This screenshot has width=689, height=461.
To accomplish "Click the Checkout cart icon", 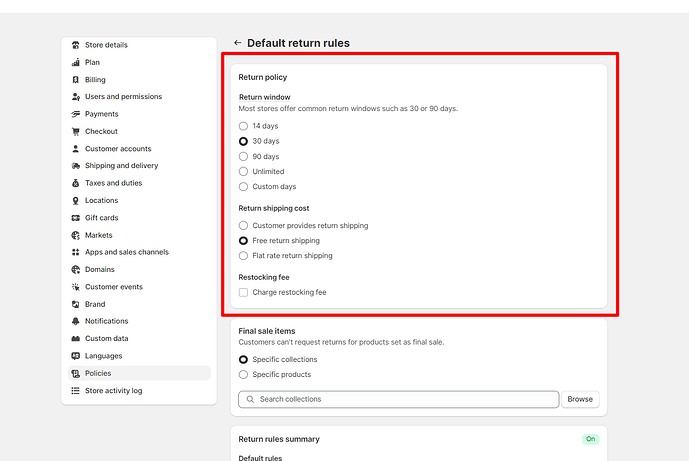I will [76, 131].
